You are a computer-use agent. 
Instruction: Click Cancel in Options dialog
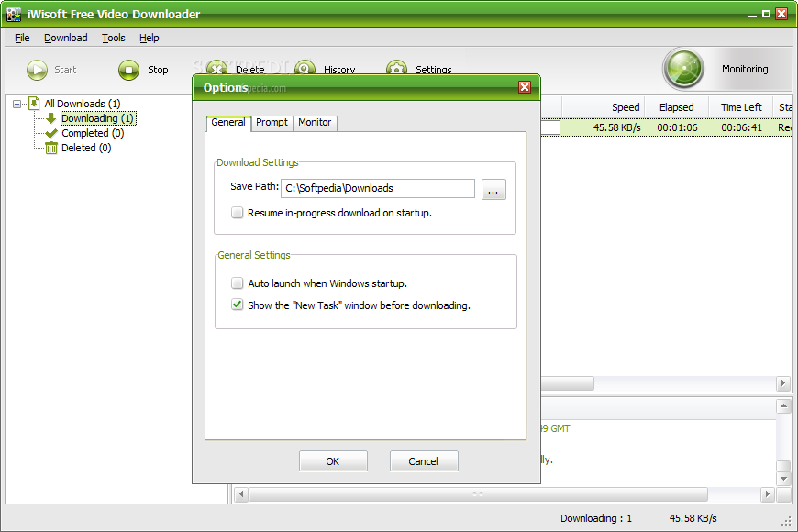point(424,461)
